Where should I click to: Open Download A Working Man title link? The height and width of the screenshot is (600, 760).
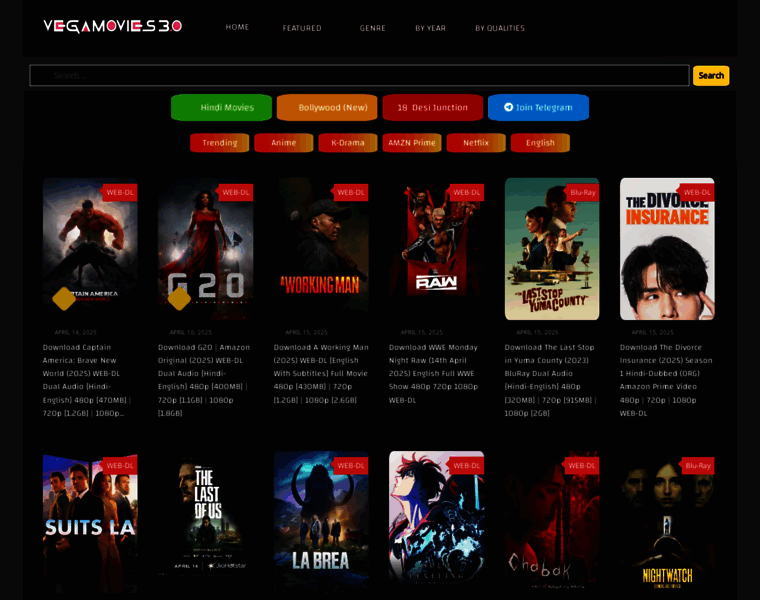pos(321,374)
